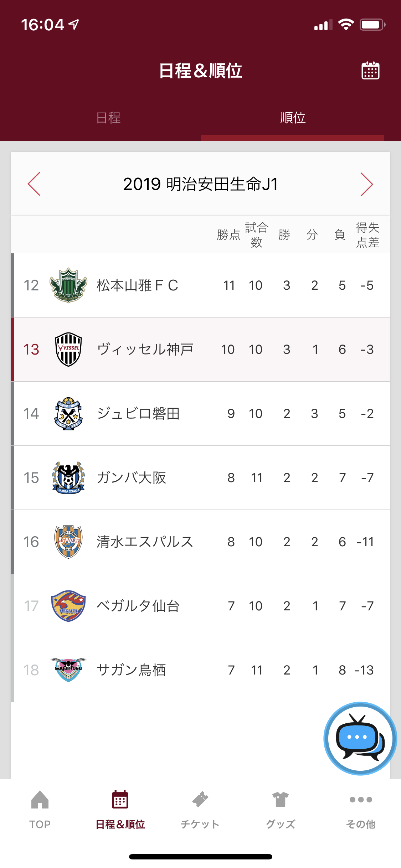Tap the Shimizu S-Pulse club crest
The height and width of the screenshot is (868, 401).
pyautogui.click(x=68, y=542)
